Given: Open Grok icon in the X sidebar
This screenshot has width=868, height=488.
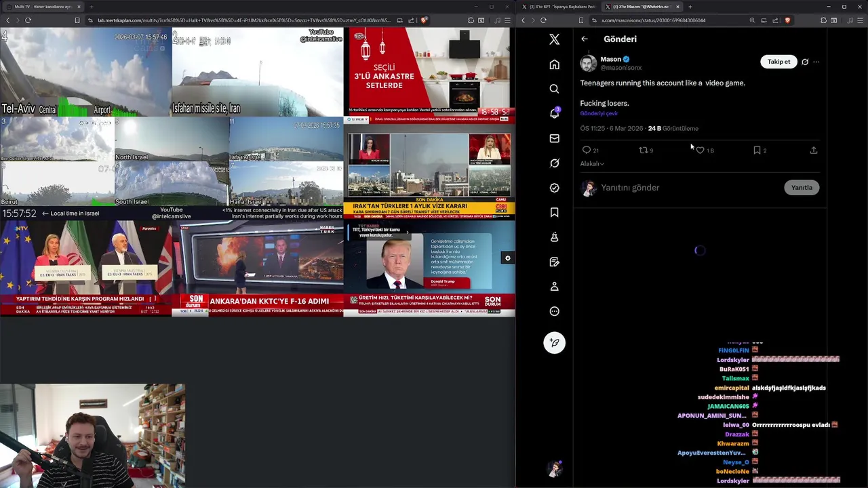Looking at the screenshot, I should (554, 163).
